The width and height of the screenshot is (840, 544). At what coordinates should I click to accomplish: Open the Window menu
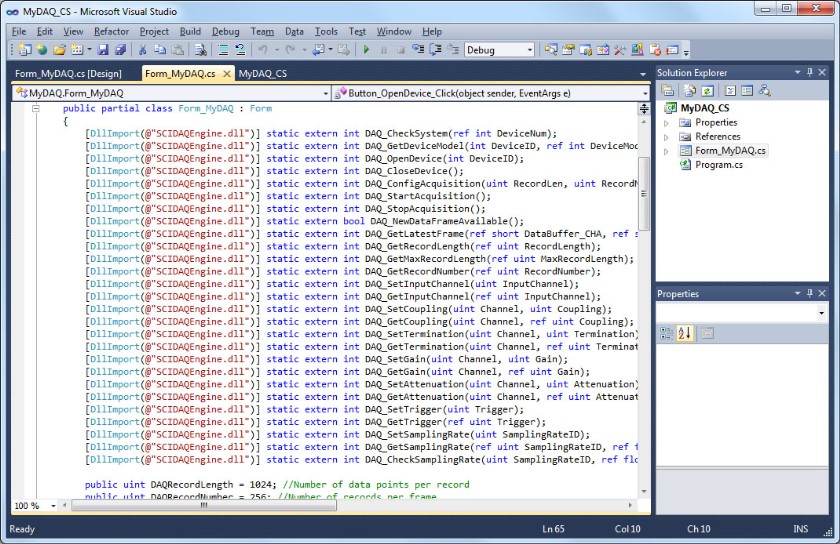(394, 32)
